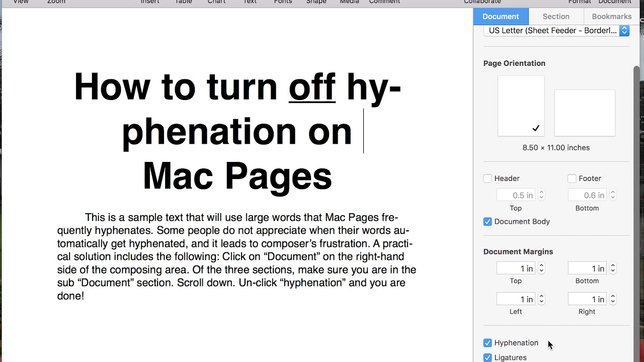Click "Scroll down." in the body paragraph
Screen dimensions: 644x362
206,283
